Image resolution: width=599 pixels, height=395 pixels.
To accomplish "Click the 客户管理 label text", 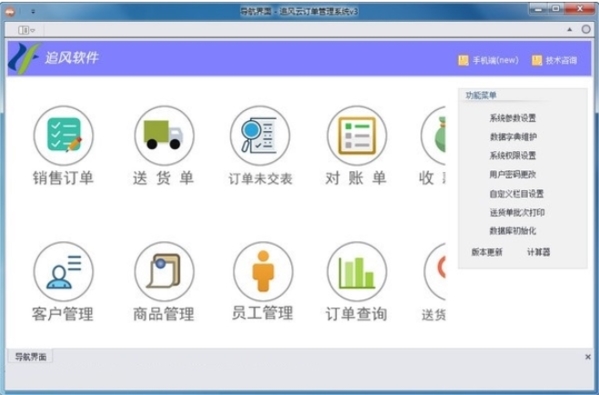I will 63,314.
